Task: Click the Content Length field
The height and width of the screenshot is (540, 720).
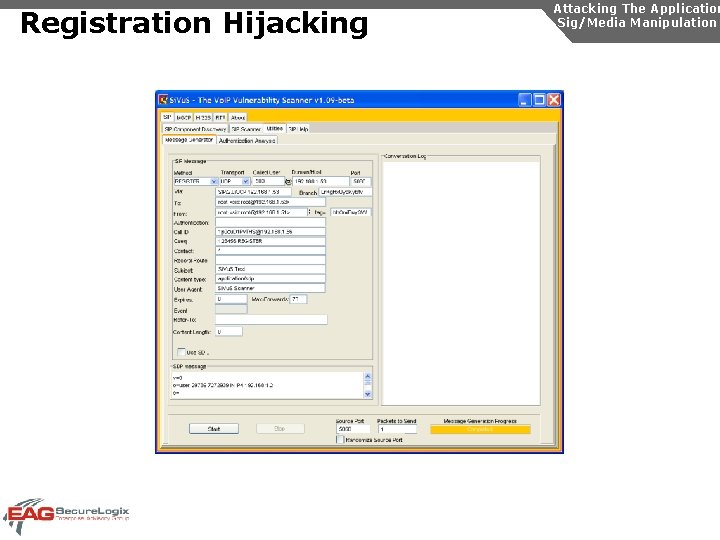Action: [229, 332]
